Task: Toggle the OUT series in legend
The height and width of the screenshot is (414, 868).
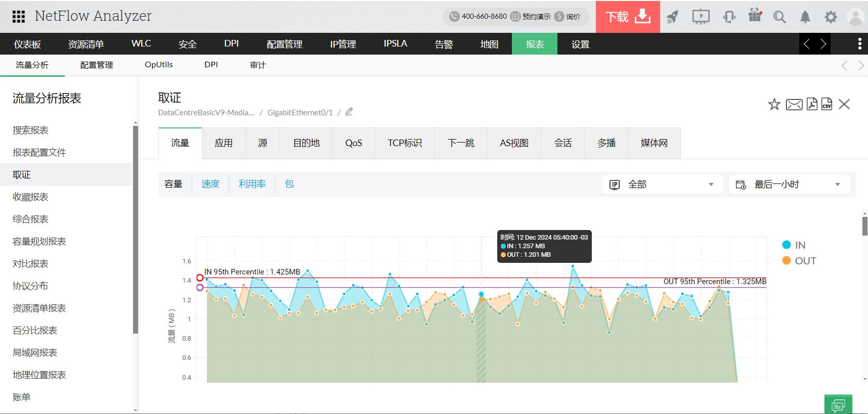Action: coord(799,261)
